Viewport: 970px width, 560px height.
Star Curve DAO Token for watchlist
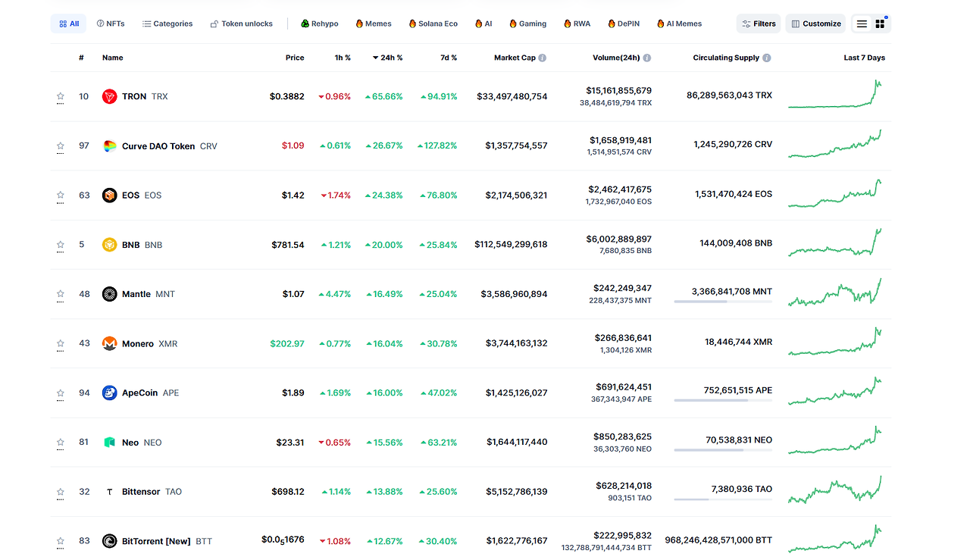tap(61, 145)
